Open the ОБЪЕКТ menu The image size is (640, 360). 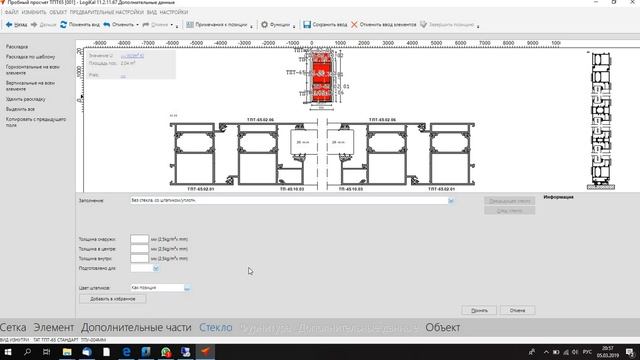pos(58,12)
